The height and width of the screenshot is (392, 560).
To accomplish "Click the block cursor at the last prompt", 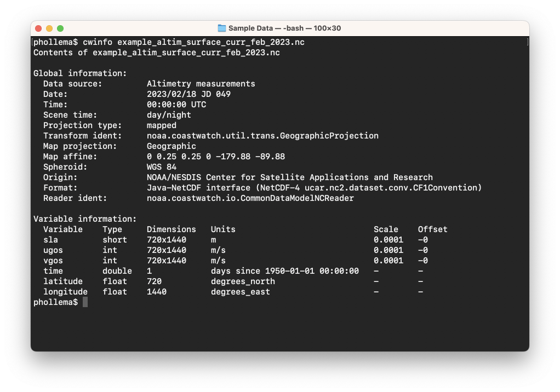I will click(85, 302).
